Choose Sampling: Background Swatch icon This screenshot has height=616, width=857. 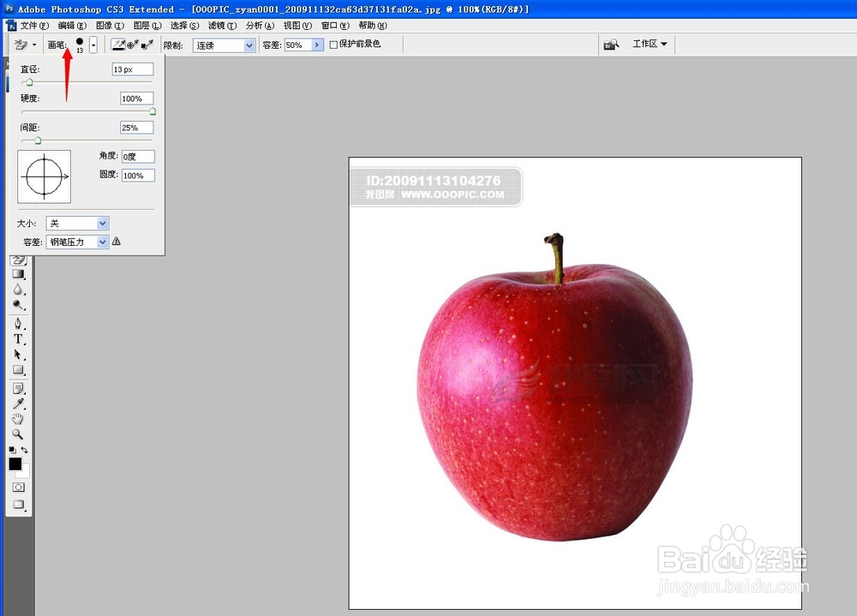tap(147, 45)
